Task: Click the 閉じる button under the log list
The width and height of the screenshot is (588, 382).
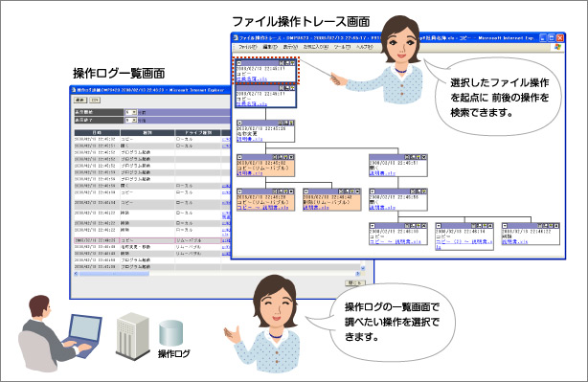Action: [x=354, y=283]
